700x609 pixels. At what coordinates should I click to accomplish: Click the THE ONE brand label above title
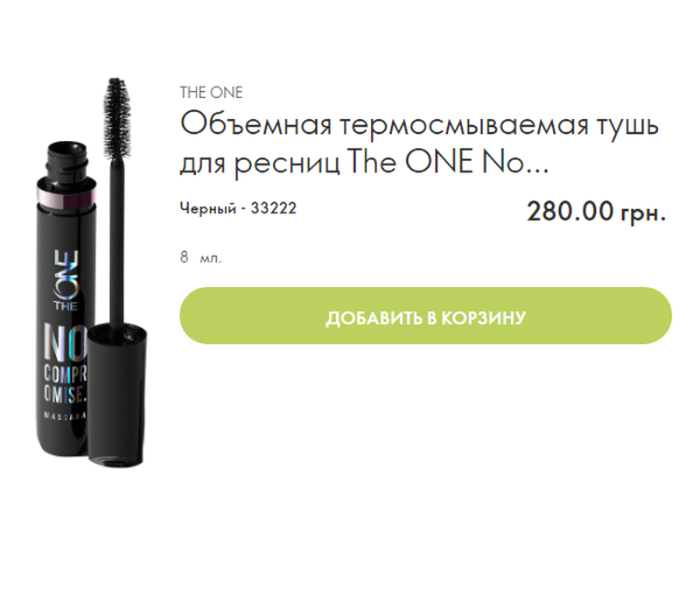pos(211,93)
